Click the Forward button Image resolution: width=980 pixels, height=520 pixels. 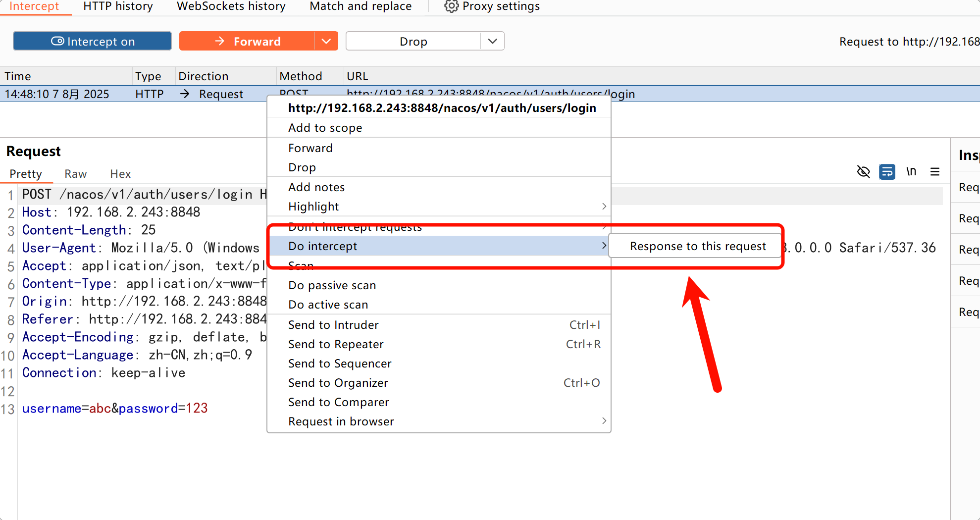point(247,41)
